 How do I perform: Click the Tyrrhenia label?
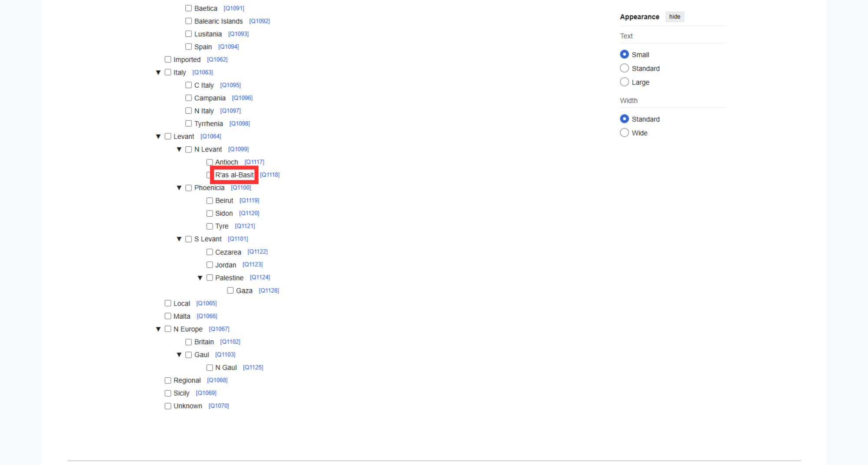tap(209, 124)
